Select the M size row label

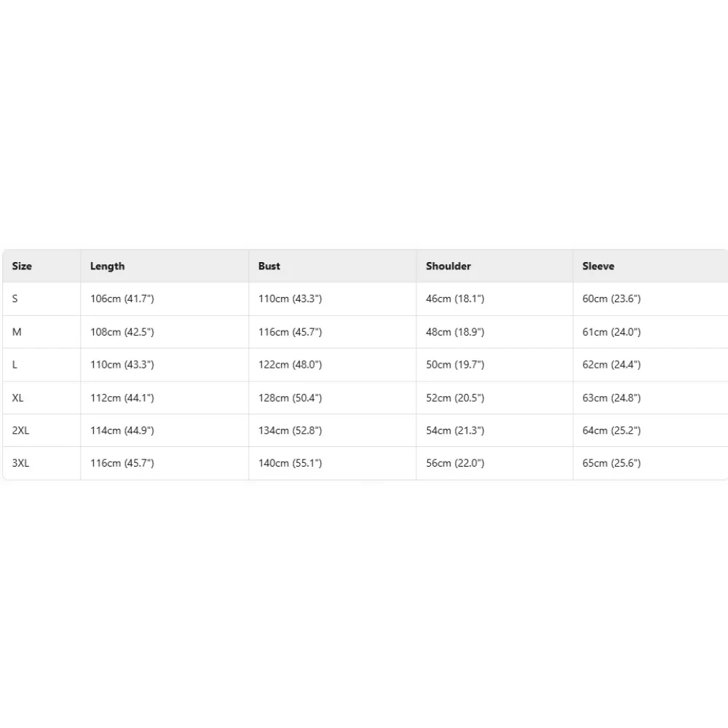pyautogui.click(x=17, y=332)
